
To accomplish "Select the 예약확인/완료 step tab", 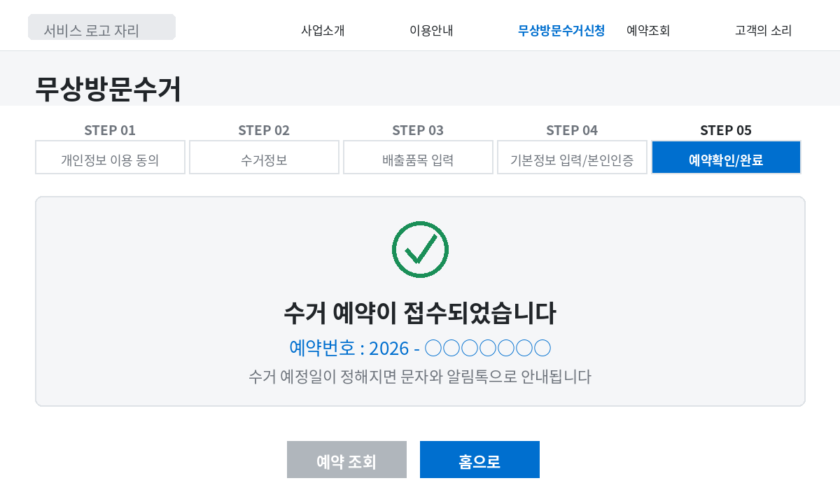I will click(x=726, y=157).
